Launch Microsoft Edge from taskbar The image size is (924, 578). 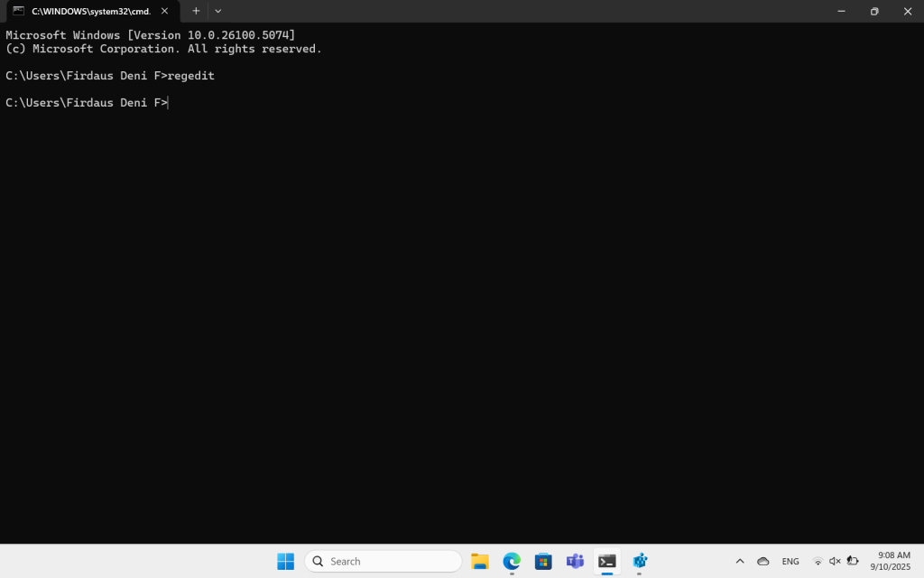[x=512, y=562]
